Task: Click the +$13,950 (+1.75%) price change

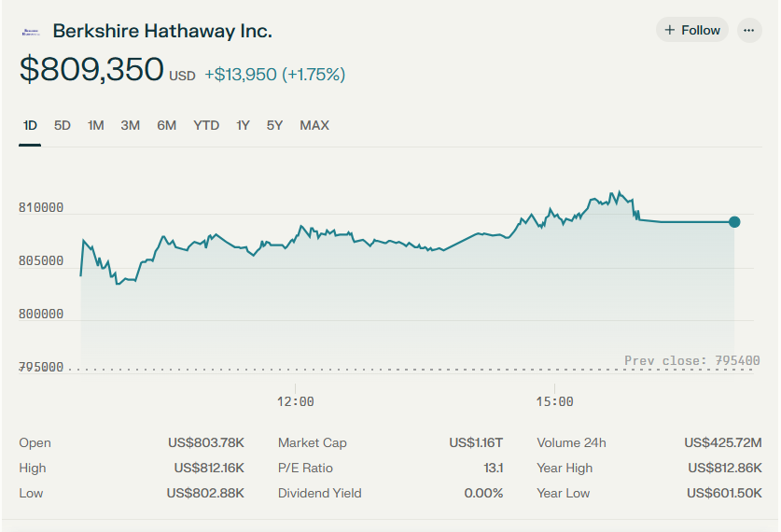Action: (275, 75)
